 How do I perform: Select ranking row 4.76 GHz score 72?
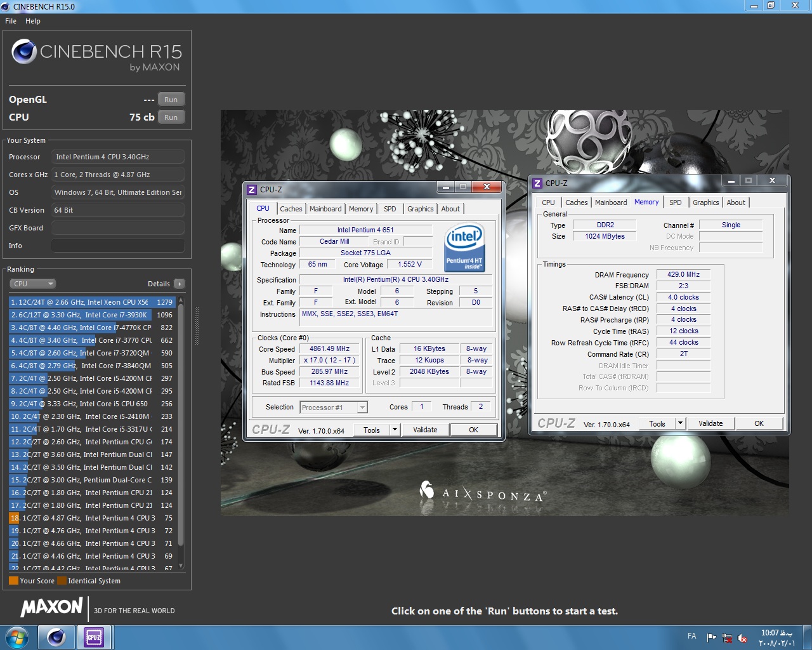pyautogui.click(x=92, y=531)
